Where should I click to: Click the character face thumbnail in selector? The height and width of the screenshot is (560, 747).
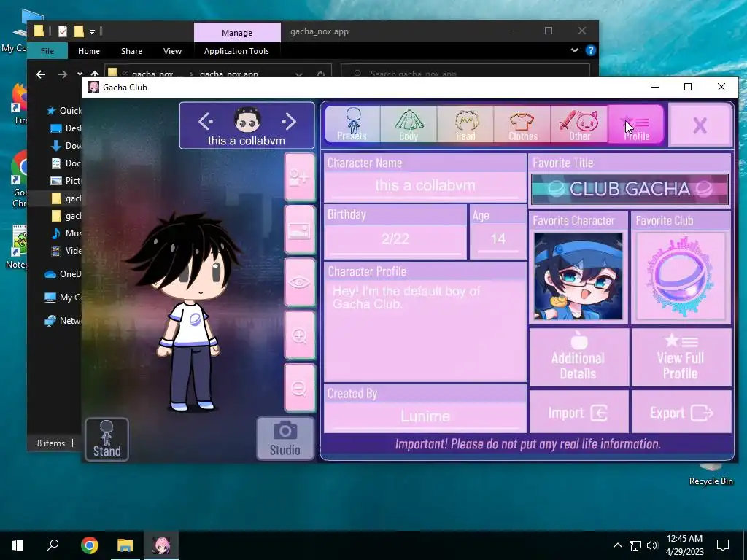coord(247,120)
